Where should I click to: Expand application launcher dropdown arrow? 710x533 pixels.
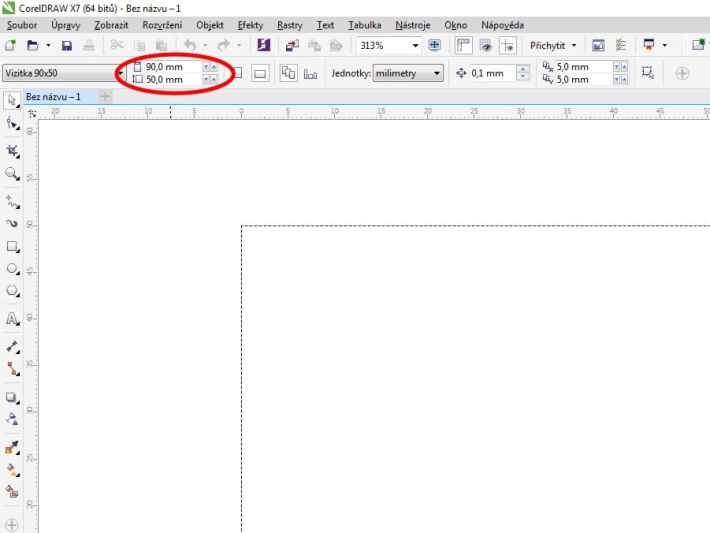pyautogui.click(x=664, y=45)
